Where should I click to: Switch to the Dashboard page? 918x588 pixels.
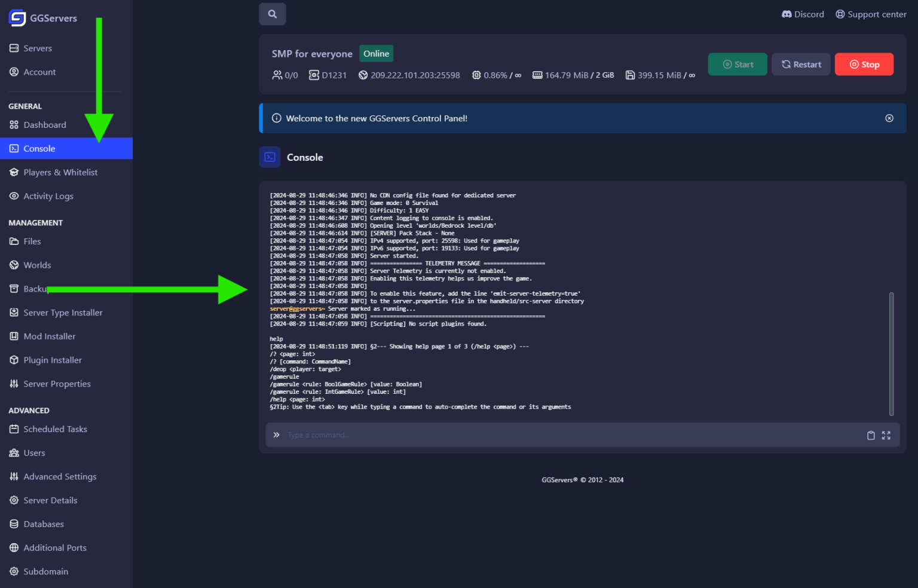(x=44, y=124)
